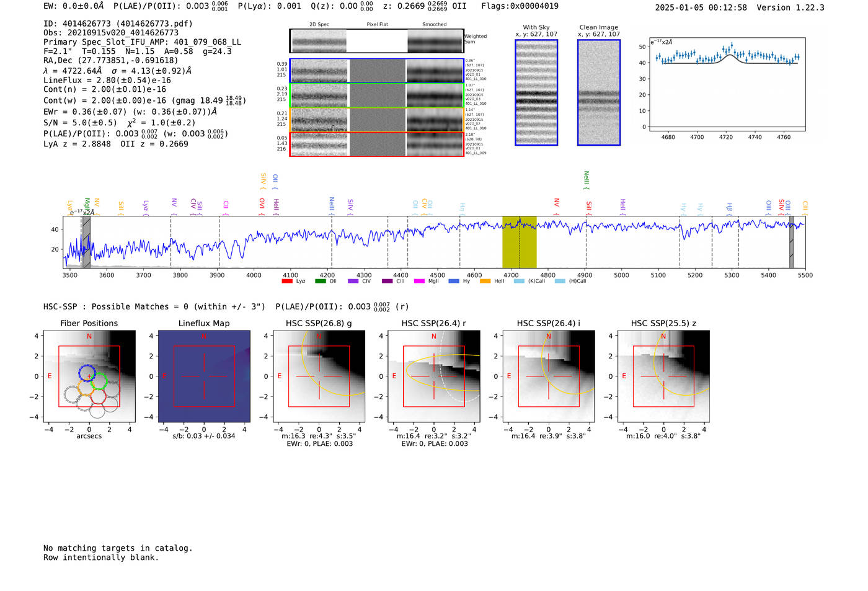
Task: Click the magenta MgII legend swatch
Action: tap(420, 281)
